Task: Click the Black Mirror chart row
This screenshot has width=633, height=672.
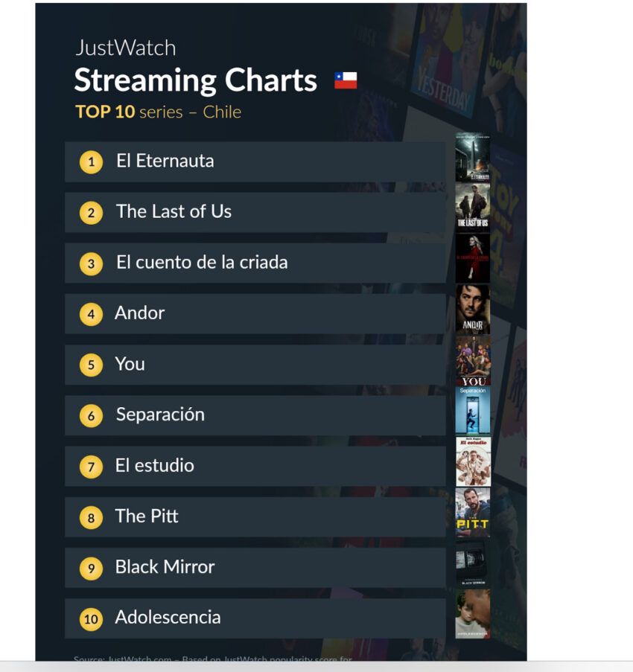Action: 255,568
